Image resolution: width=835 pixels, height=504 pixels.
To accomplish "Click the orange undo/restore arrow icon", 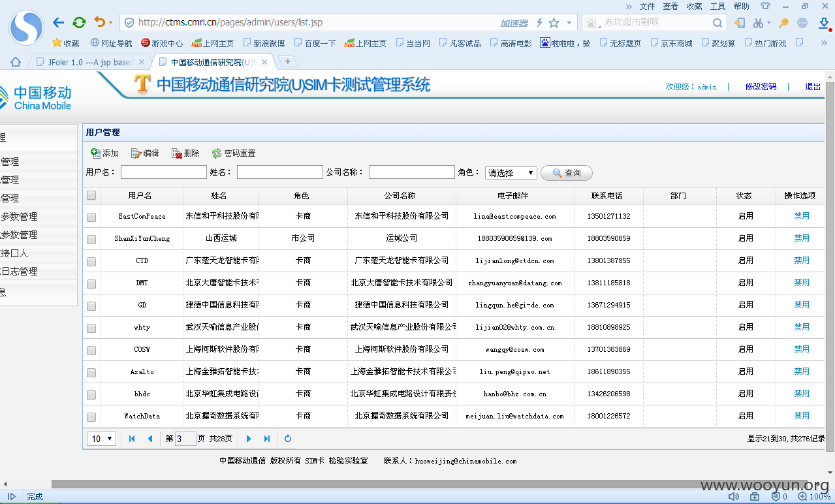I will (x=99, y=22).
